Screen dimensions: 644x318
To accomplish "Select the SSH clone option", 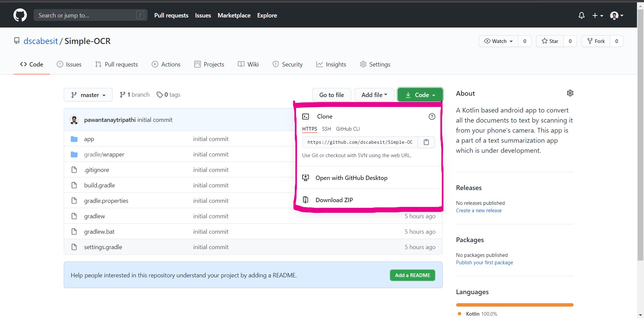I will point(326,129).
